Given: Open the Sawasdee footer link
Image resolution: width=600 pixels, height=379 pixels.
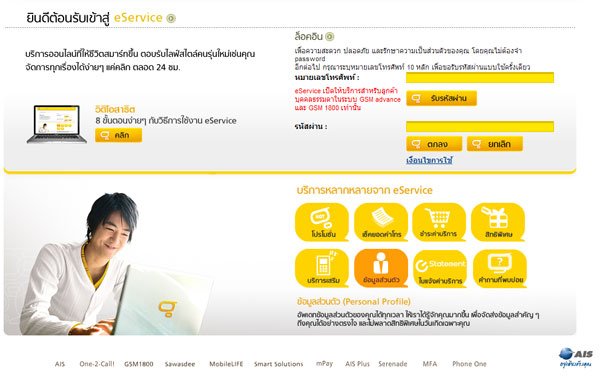Looking at the screenshot, I should [x=180, y=364].
